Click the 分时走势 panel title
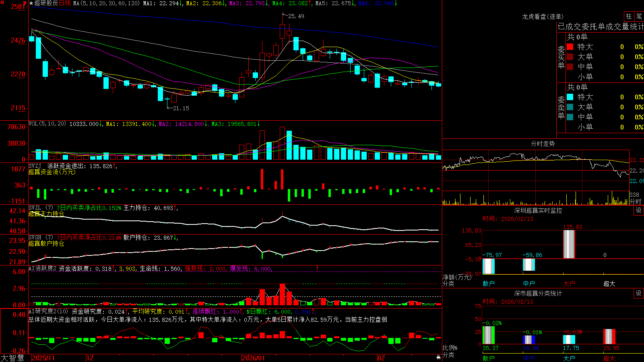Viewport: 644px width, 362px height. 543,144
